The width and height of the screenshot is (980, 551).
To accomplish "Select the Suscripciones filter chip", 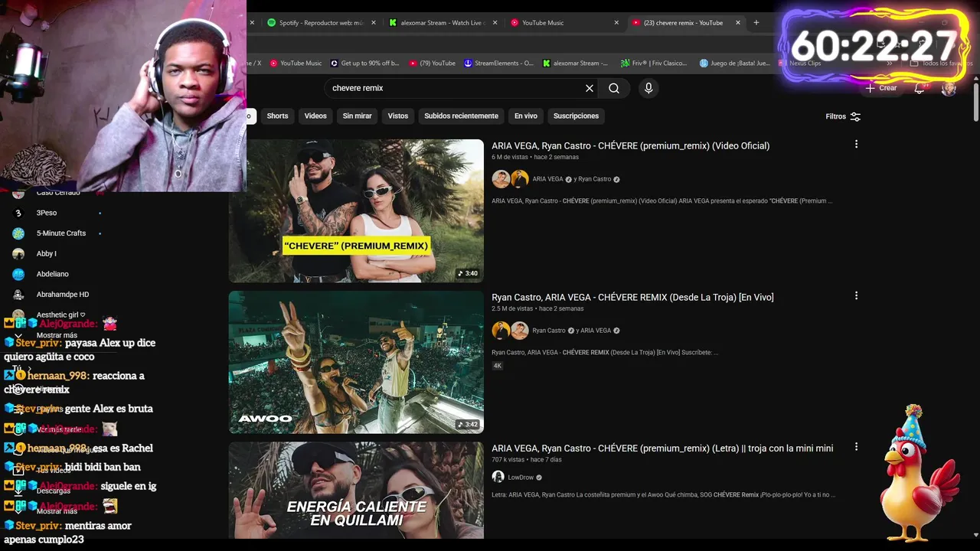I will (x=576, y=116).
